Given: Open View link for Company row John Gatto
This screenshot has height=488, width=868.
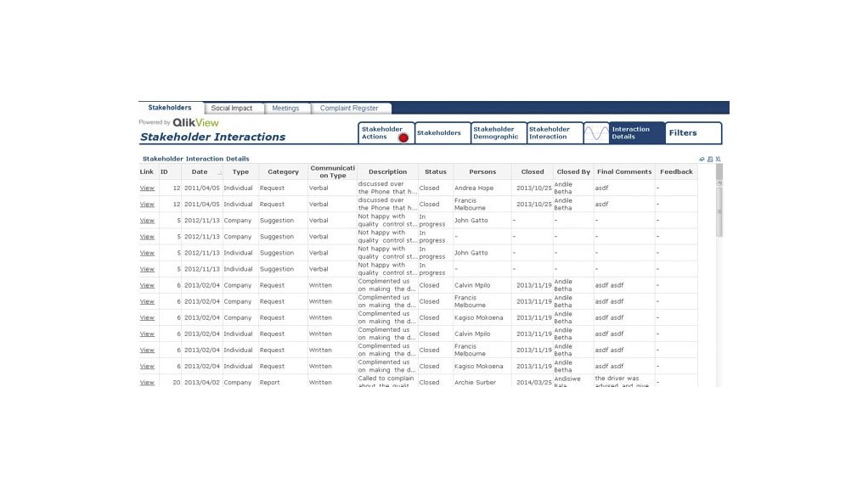Looking at the screenshot, I should click(x=147, y=220).
